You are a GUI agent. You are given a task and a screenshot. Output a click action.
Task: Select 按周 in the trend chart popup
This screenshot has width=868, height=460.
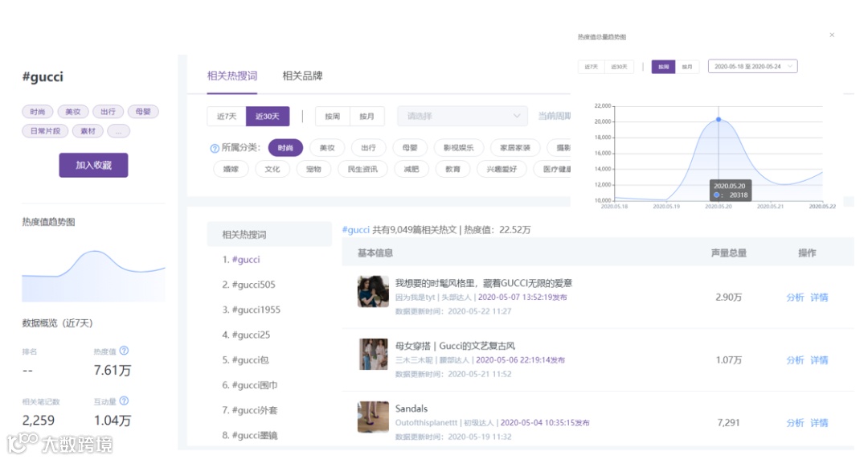click(x=663, y=67)
